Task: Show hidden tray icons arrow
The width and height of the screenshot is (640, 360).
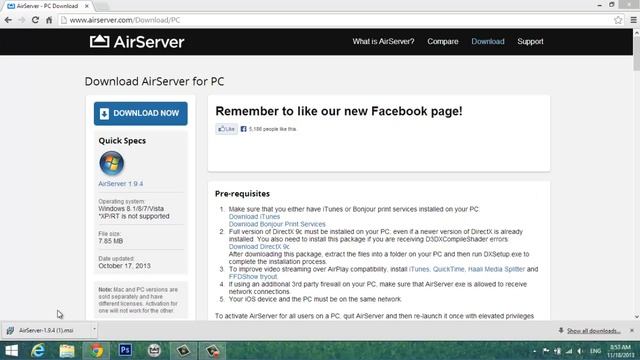Action: [x=534, y=351]
